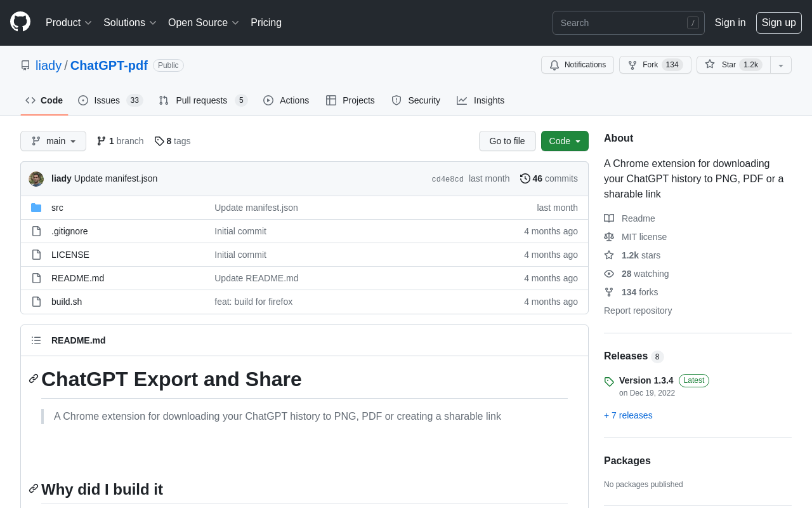Switch to the Actions tab
Screen dimensions: 812x508
tap(286, 100)
